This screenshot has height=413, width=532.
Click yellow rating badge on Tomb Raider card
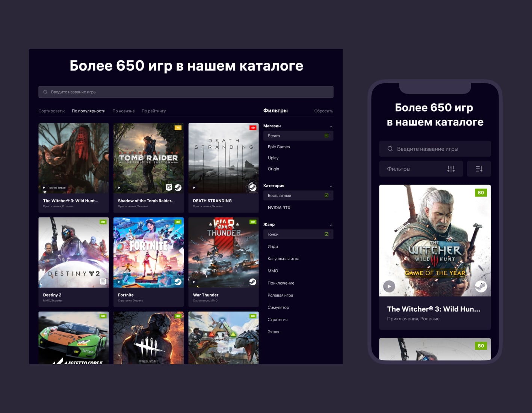(x=178, y=128)
